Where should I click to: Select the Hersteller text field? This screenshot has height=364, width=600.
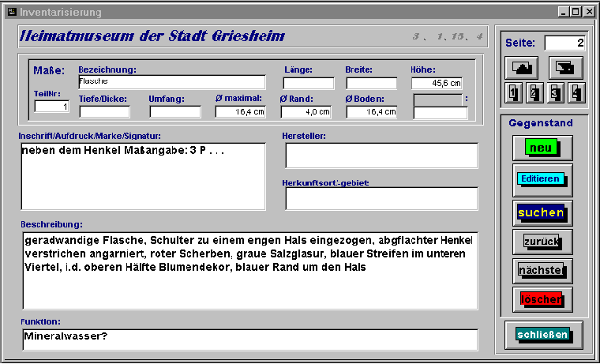tap(381, 156)
